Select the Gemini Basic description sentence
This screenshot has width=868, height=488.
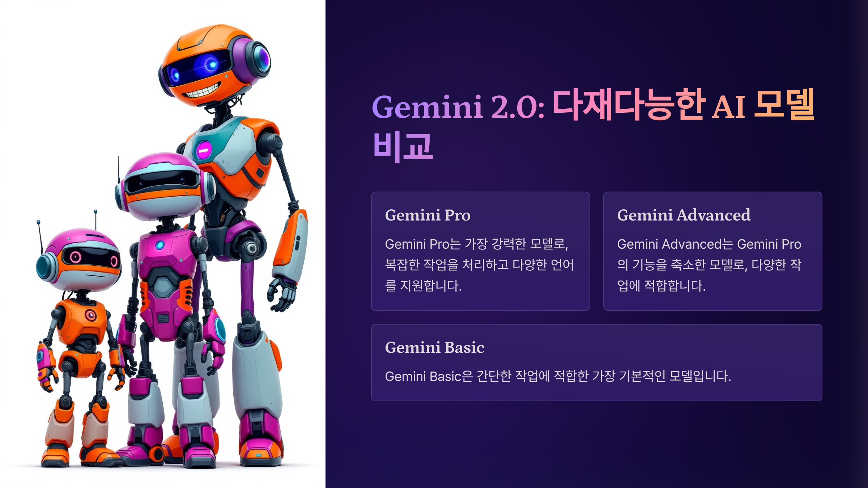[558, 376]
